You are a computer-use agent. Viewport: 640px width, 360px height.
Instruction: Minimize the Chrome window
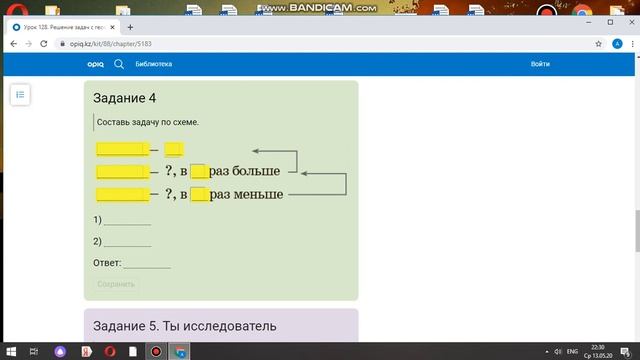pos(589,22)
